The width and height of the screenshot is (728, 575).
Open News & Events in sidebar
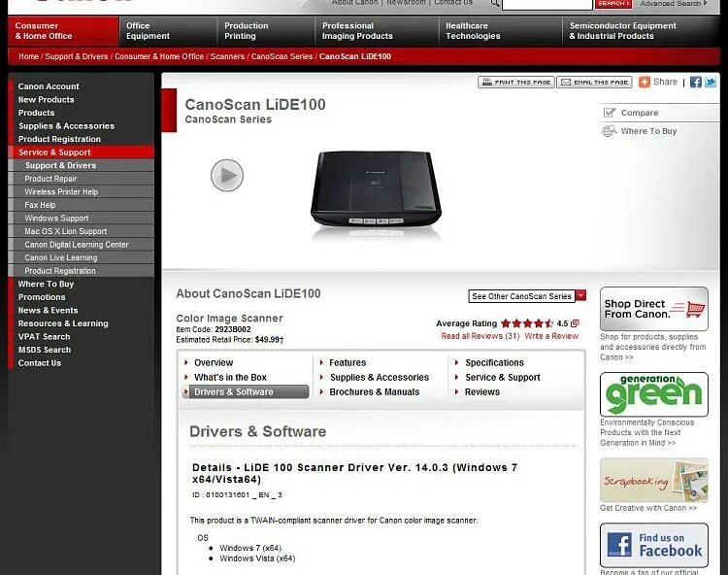coord(48,310)
